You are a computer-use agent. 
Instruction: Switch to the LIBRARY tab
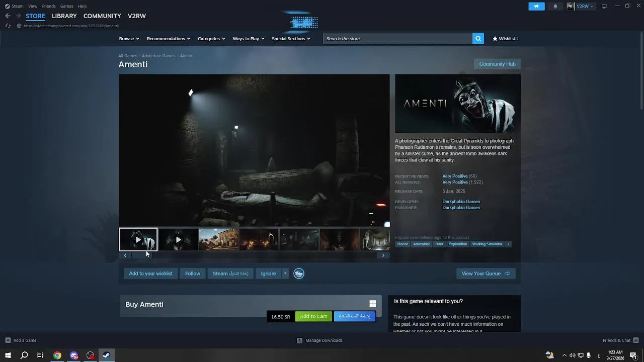[64, 16]
